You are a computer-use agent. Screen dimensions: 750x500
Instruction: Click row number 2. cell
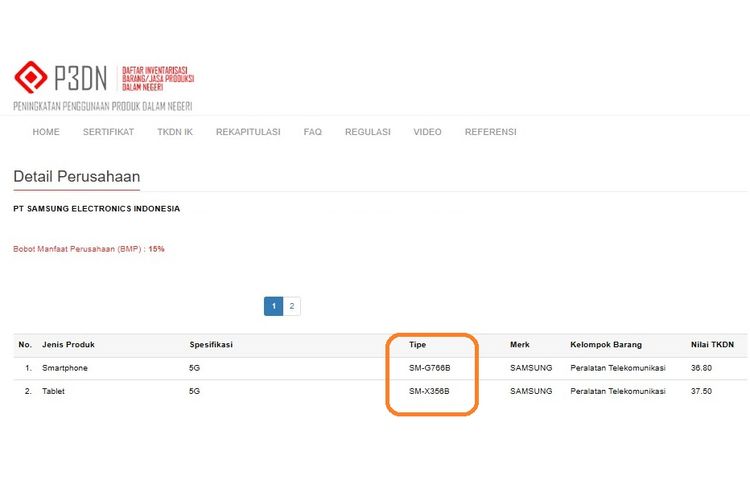coord(28,391)
